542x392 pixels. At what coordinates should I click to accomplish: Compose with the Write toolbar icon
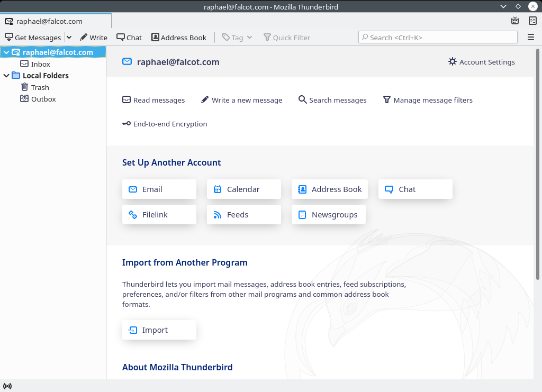94,37
